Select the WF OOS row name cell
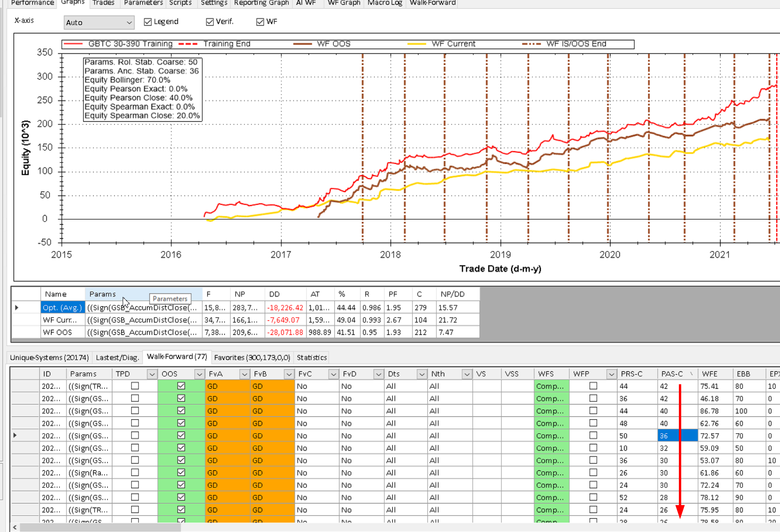The width and height of the screenshot is (780, 532). 58,332
